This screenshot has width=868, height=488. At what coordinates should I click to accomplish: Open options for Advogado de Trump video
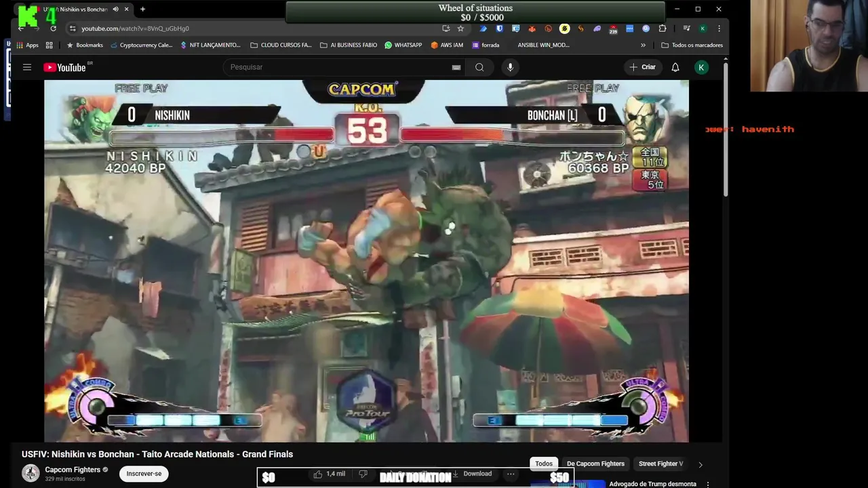pyautogui.click(x=708, y=484)
